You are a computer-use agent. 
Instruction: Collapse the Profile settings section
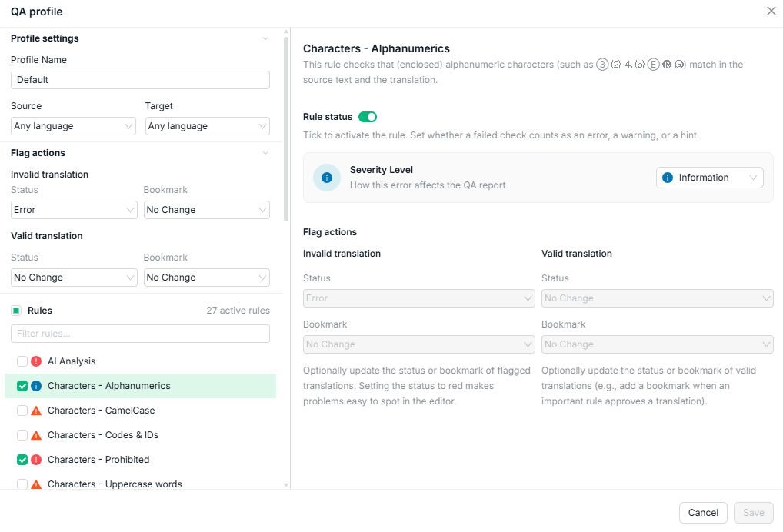pos(265,38)
